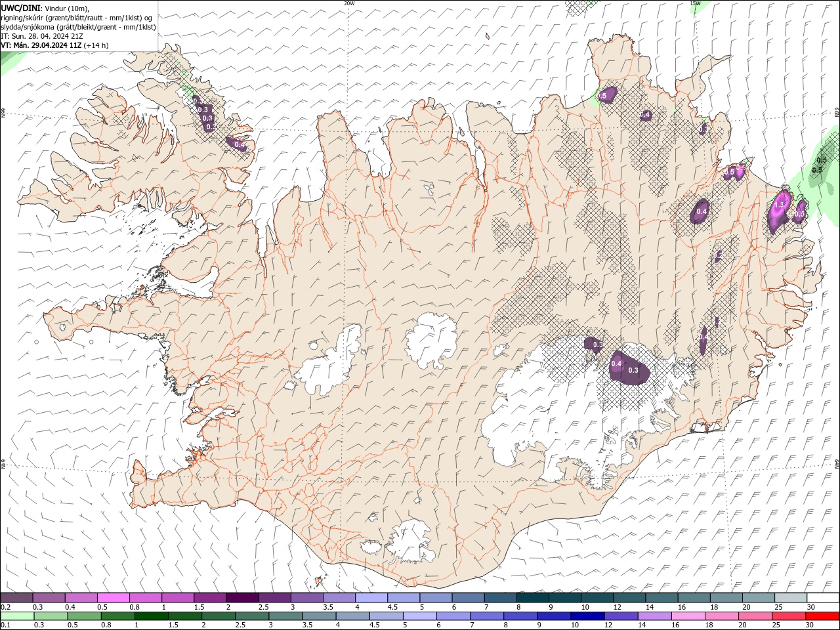
Task: Click the bright red swatch labelled 30
Action: [x=822, y=616]
